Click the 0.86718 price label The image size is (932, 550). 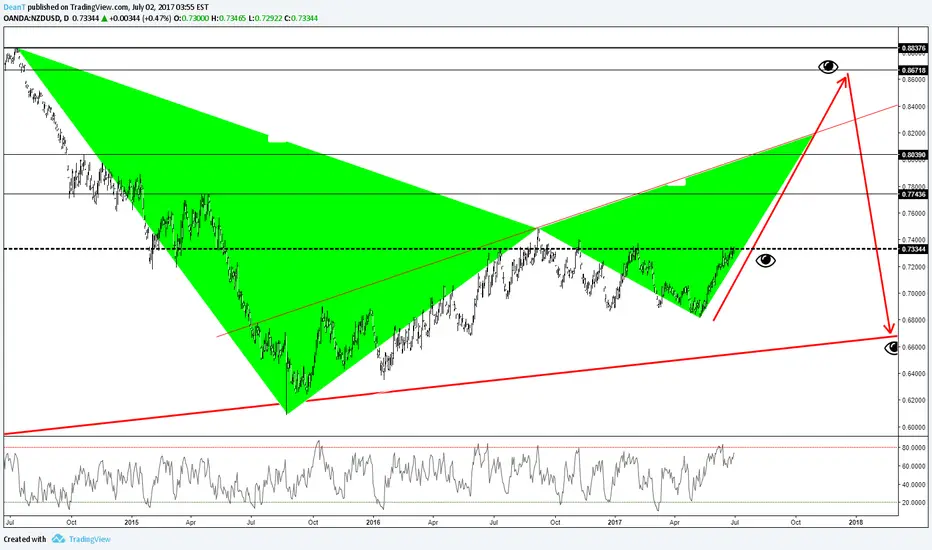click(x=914, y=70)
